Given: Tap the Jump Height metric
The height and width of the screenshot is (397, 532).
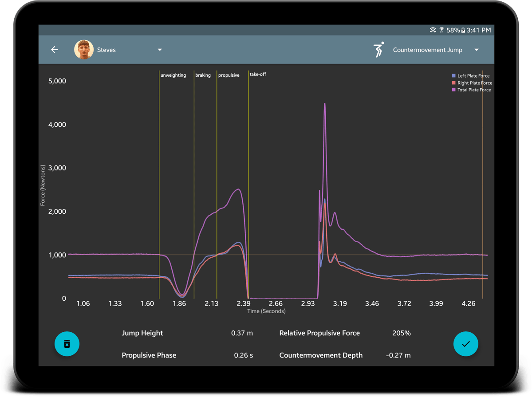Looking at the screenshot, I should coord(142,333).
